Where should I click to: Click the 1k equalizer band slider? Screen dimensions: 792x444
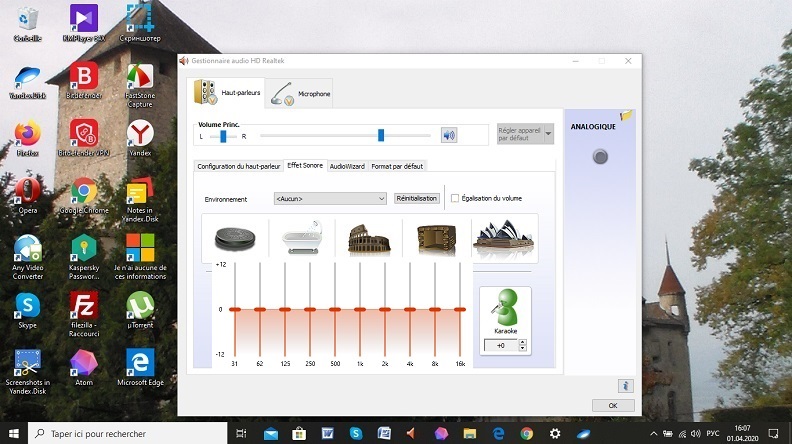359,309
